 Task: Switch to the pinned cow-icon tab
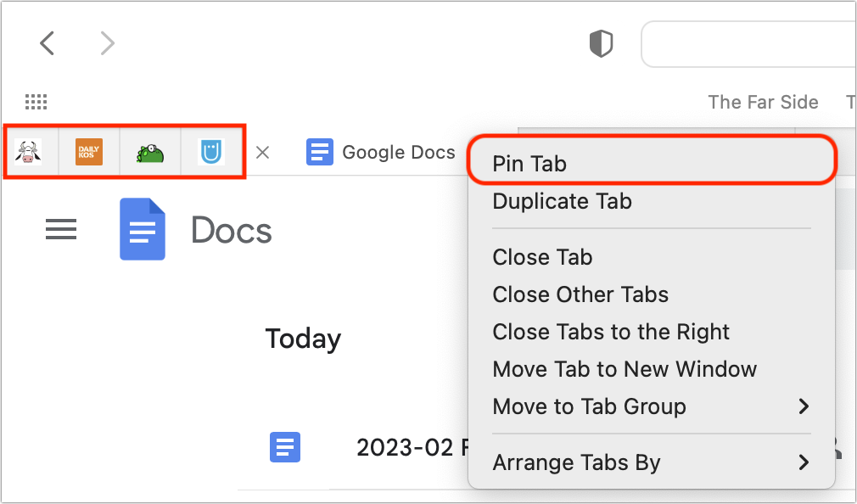point(28,152)
